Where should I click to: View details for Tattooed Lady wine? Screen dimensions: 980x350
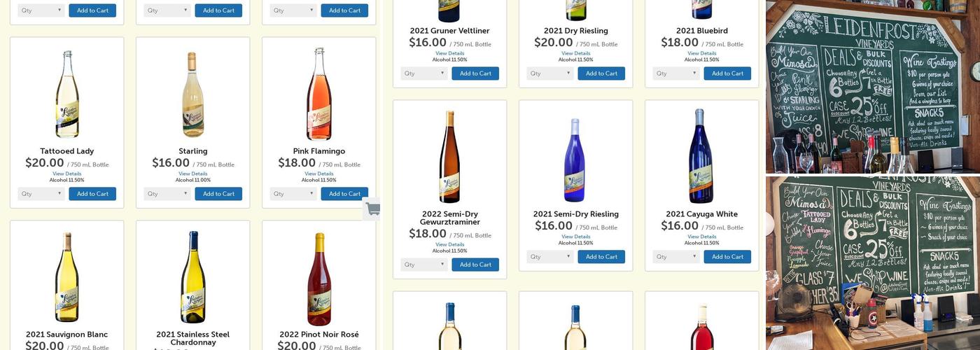(67, 174)
